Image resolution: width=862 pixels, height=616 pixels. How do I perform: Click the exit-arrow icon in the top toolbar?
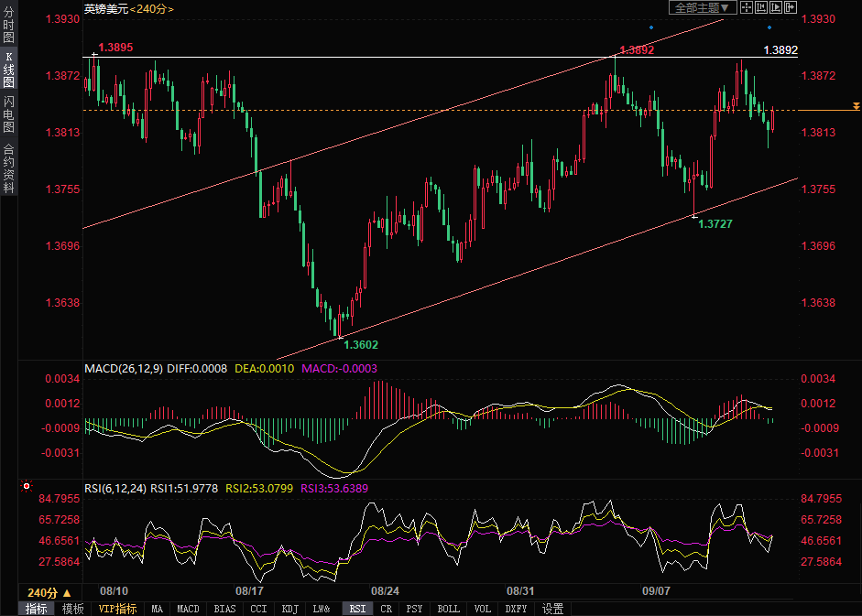[791, 7]
